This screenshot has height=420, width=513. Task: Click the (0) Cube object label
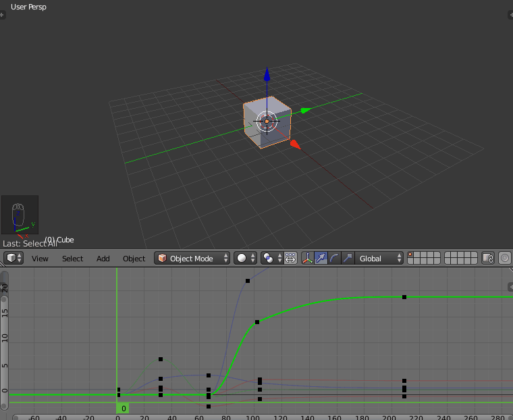tap(59, 240)
